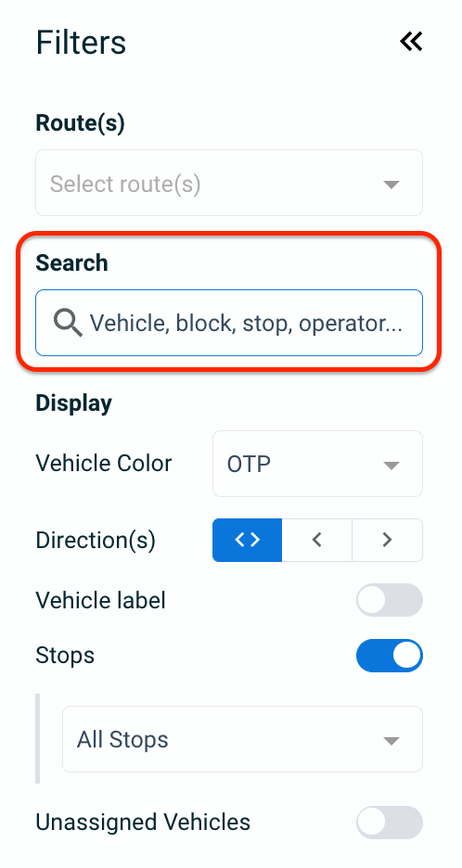Open the Vehicle Color OTP dropdown

tap(318, 464)
